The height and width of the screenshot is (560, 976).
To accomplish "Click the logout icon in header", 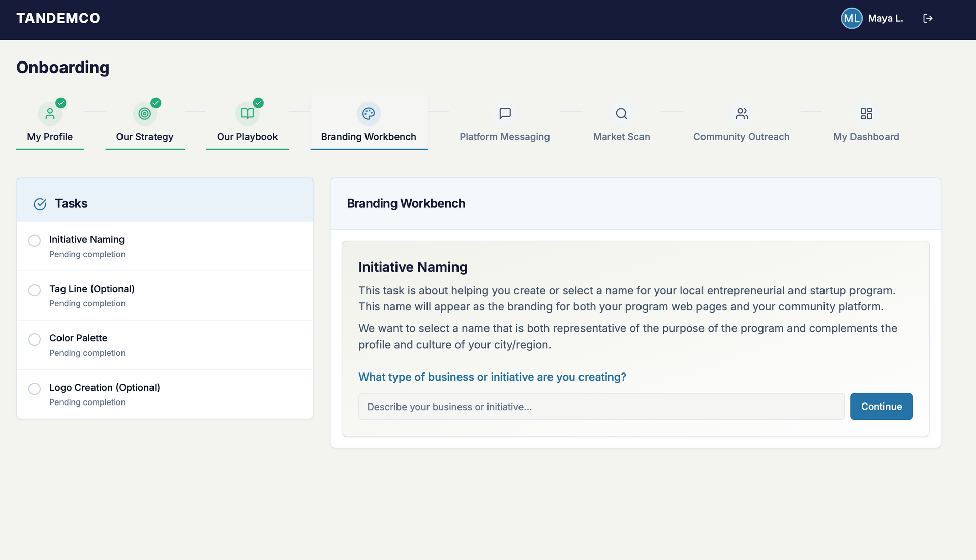I will [928, 18].
